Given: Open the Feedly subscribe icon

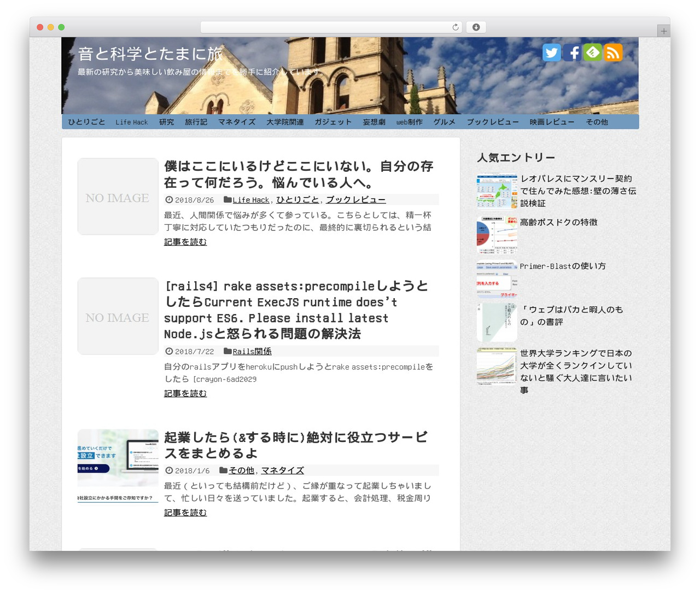Looking at the screenshot, I should (592, 53).
